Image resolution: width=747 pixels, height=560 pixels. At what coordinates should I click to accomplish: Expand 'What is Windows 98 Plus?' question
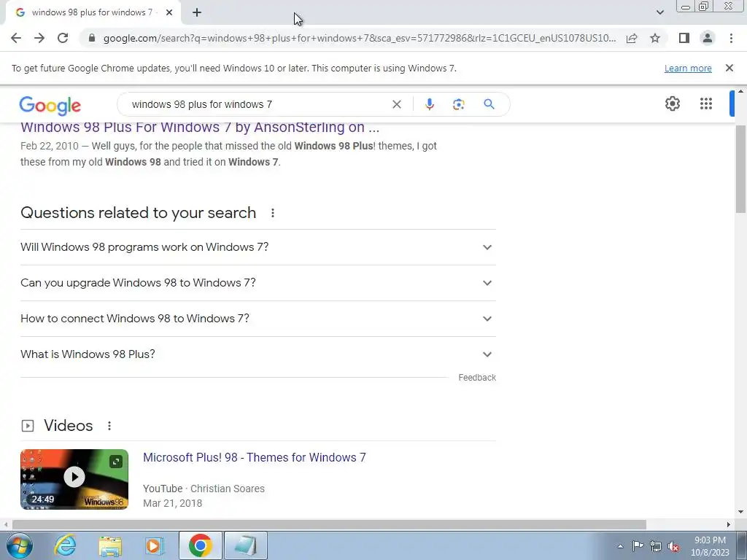(258, 354)
